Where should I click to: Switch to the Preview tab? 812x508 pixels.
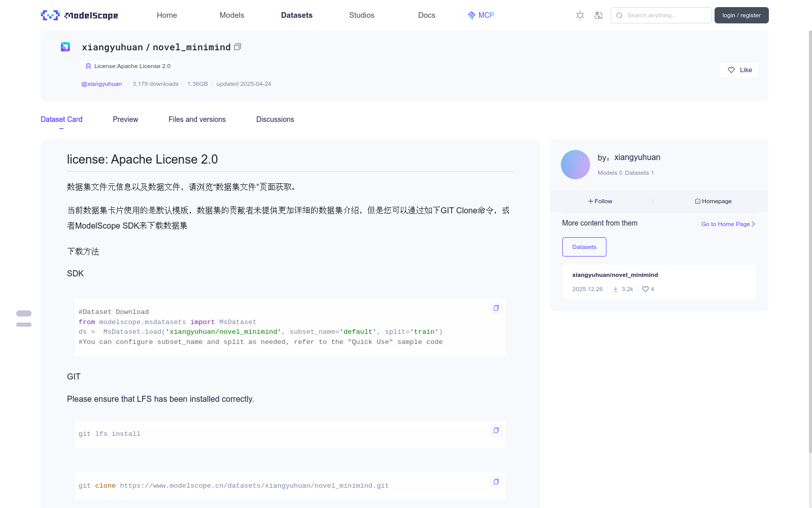[125, 119]
